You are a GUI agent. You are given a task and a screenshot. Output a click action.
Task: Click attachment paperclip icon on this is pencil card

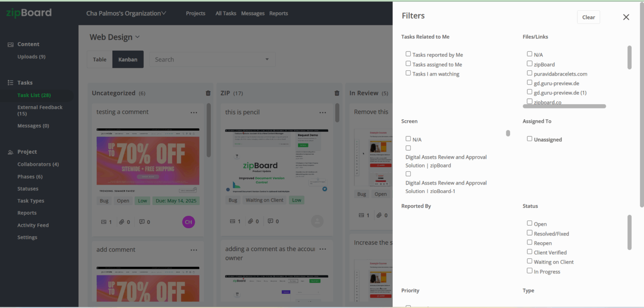tap(250, 221)
